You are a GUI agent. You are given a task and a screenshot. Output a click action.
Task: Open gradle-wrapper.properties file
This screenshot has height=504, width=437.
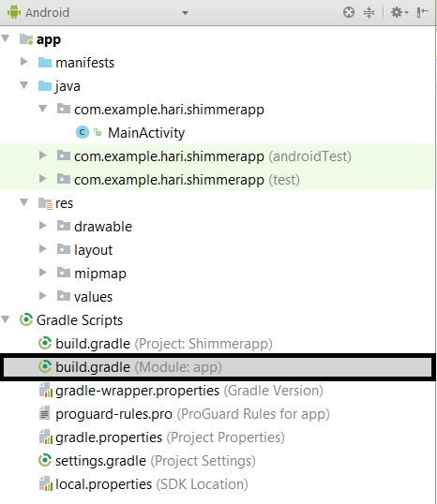[x=181, y=391]
